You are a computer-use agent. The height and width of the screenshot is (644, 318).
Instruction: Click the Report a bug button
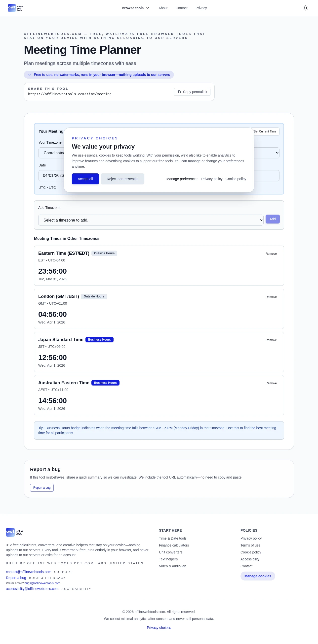click(x=42, y=487)
